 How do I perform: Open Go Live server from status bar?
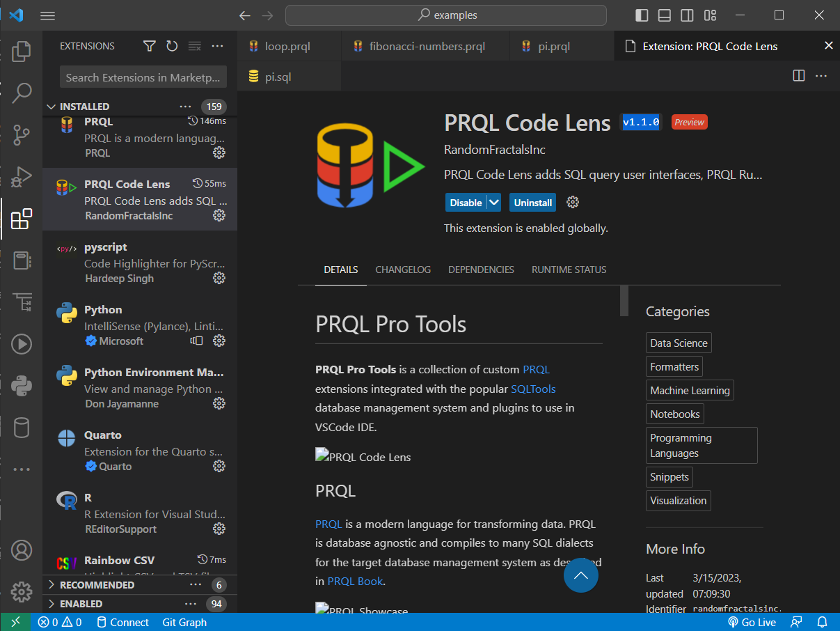pyautogui.click(x=752, y=622)
